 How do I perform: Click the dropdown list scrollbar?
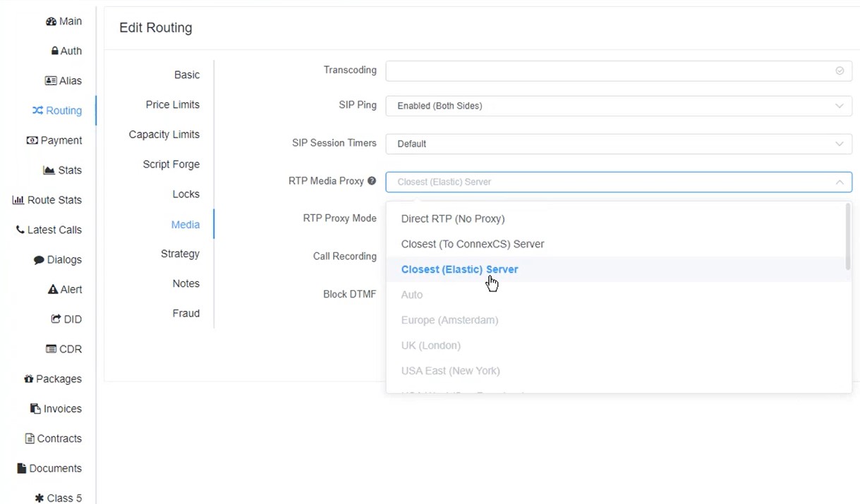click(847, 237)
